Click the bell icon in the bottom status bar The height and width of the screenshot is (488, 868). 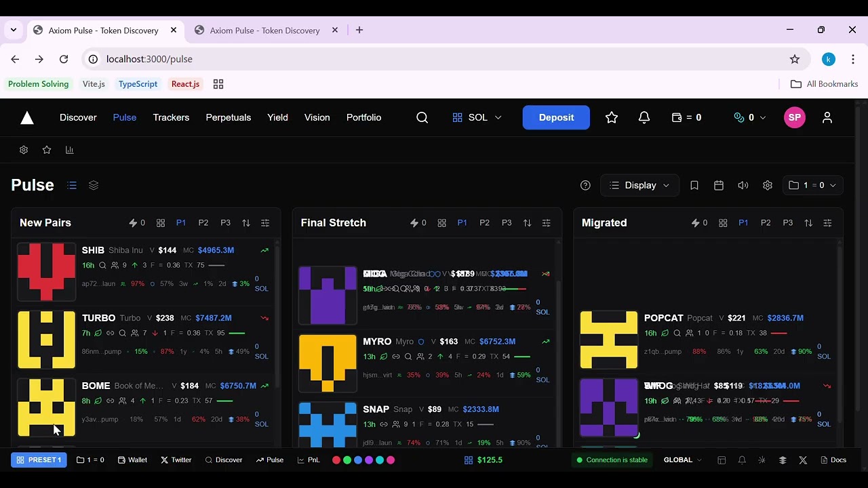coord(742,460)
